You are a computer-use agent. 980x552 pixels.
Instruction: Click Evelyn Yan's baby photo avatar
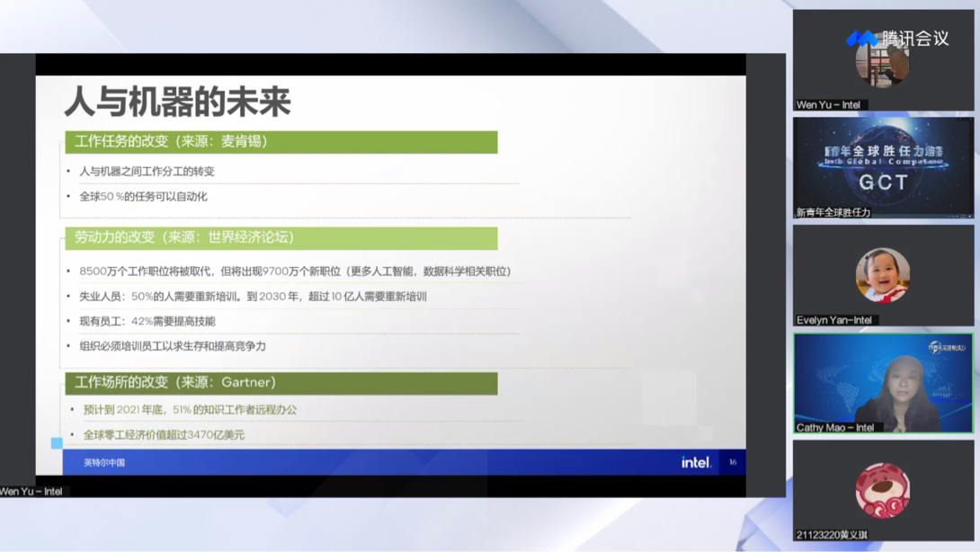[x=882, y=275]
